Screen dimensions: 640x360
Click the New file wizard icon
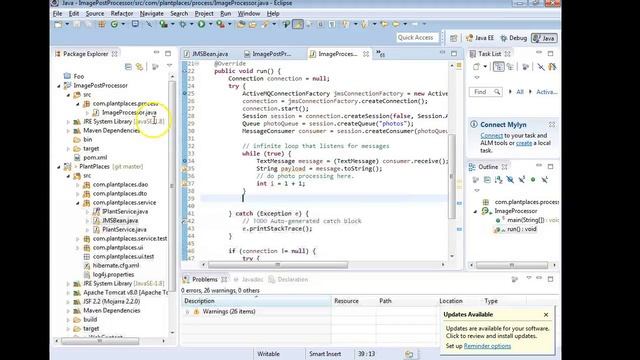pos(58,24)
